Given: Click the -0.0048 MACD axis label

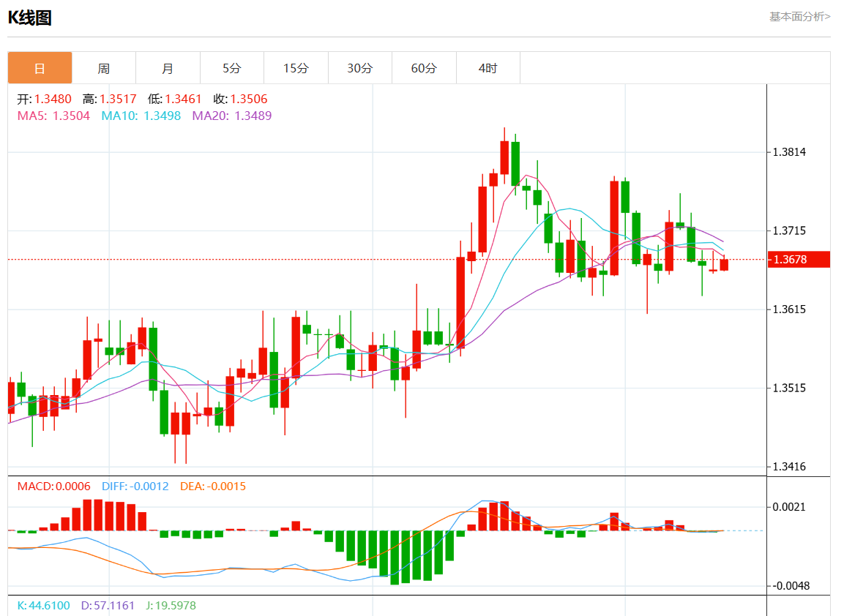Looking at the screenshot, I should [x=791, y=586].
